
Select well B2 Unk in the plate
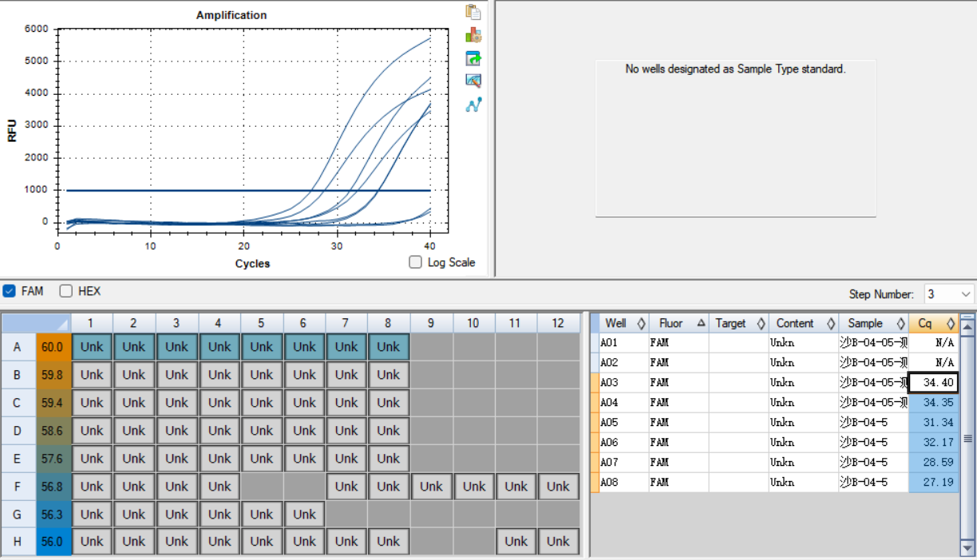click(134, 375)
